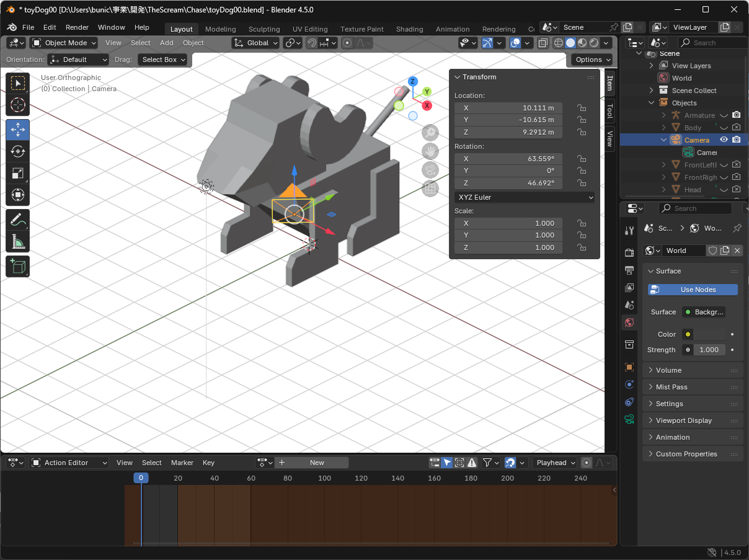Open the Render properties tab icon
749x560 pixels.
coord(629,252)
